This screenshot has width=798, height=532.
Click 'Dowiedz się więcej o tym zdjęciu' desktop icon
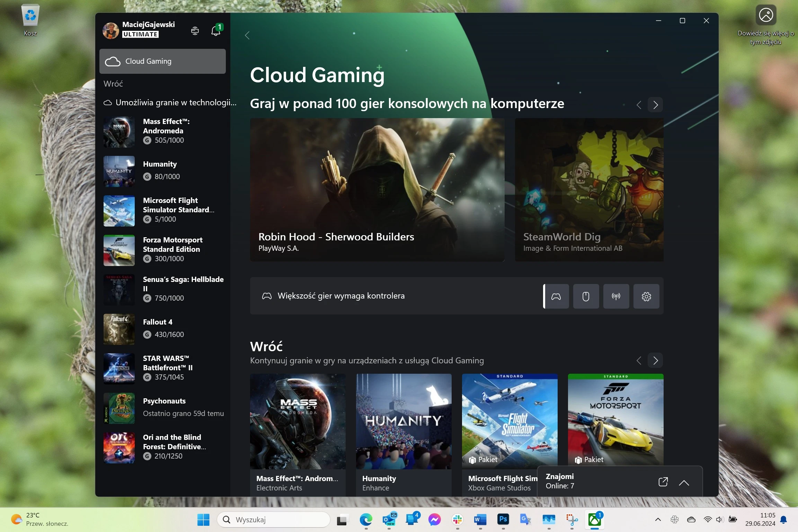tap(766, 25)
